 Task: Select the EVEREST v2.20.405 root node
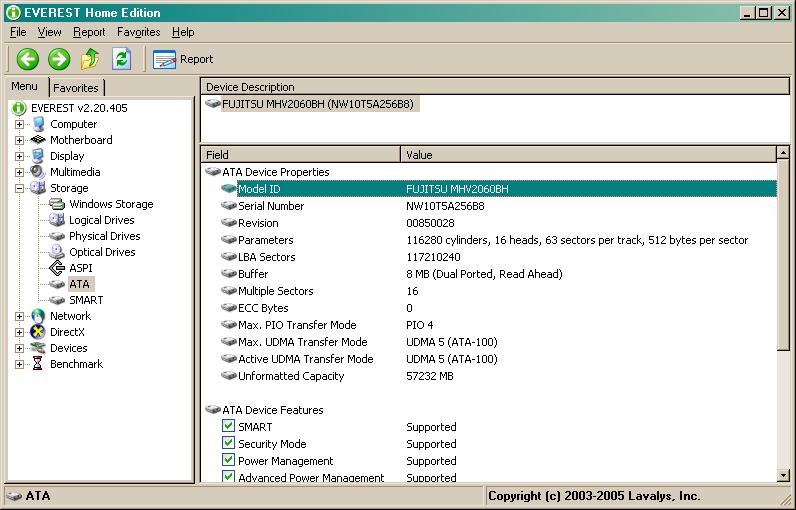click(x=79, y=108)
